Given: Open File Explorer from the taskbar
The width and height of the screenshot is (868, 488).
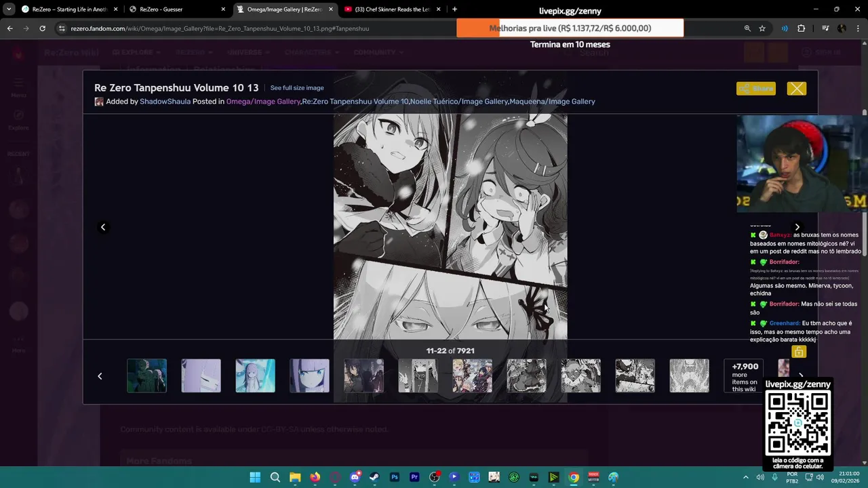Looking at the screenshot, I should tap(295, 477).
